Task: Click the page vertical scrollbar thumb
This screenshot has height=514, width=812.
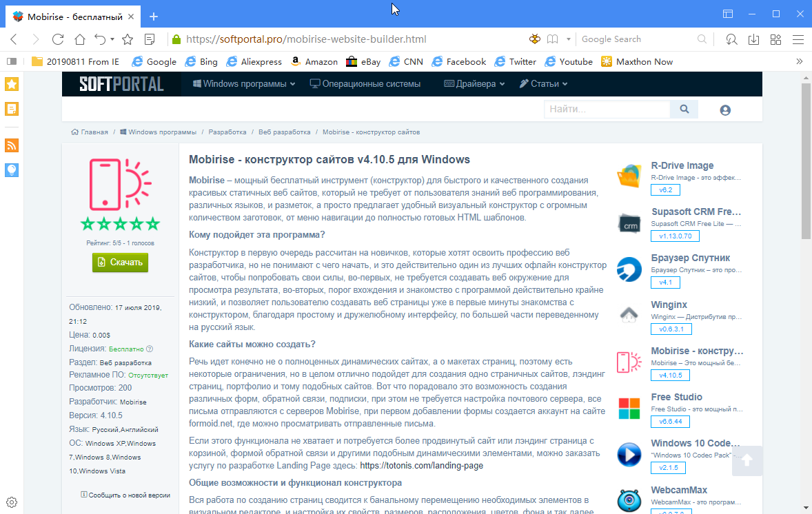Action: click(x=806, y=161)
